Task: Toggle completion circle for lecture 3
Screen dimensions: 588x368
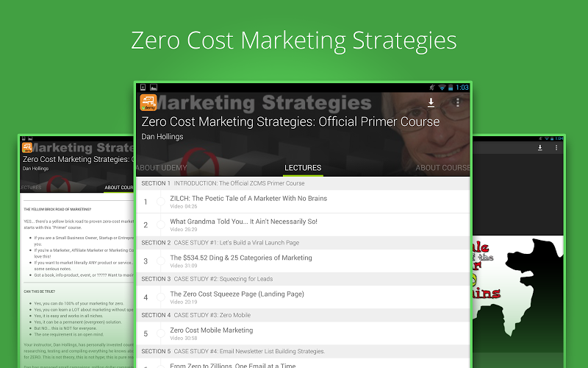Action: point(161,261)
